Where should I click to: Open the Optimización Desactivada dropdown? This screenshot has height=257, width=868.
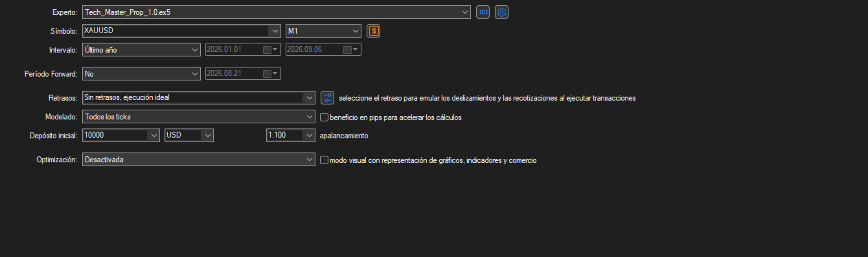pos(199,159)
